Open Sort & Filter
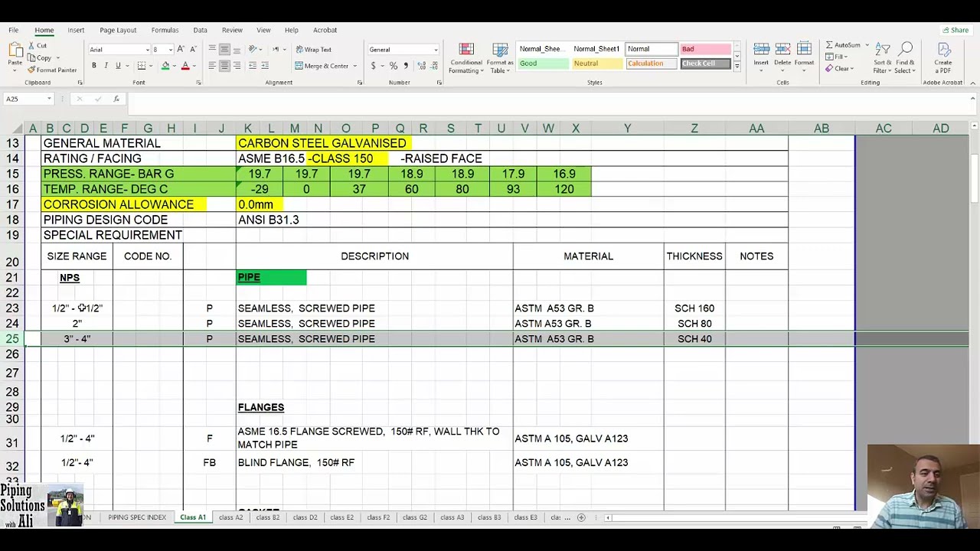 click(x=883, y=57)
